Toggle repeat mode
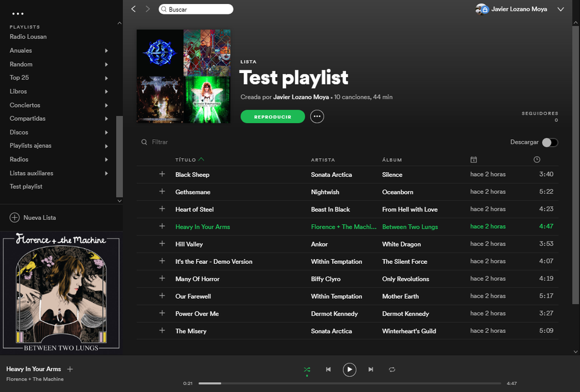Image resolution: width=580 pixels, height=392 pixels. [x=392, y=369]
